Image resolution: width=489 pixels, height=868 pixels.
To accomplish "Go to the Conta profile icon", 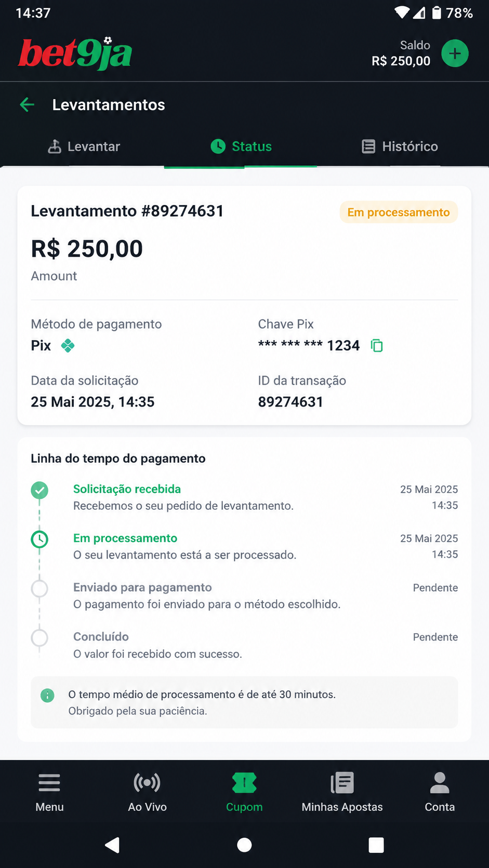I will pyautogui.click(x=440, y=782).
